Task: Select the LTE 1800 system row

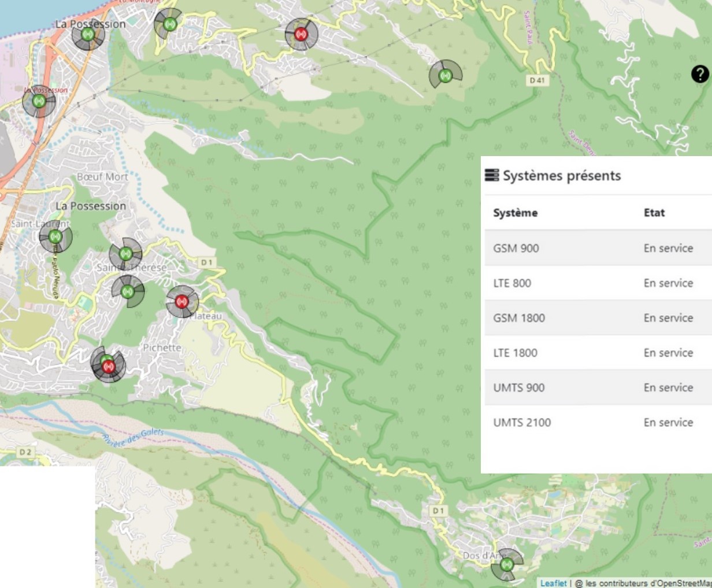Action: pos(596,353)
